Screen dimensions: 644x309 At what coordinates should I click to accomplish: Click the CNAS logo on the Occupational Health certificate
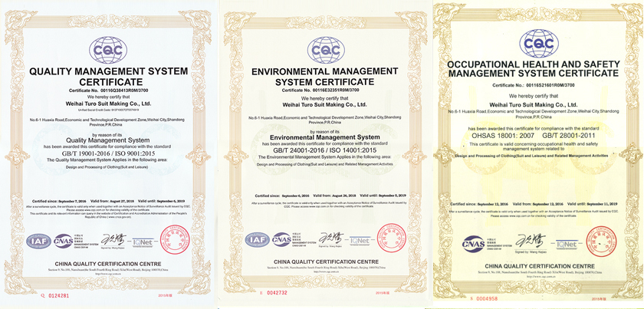[x=473, y=244]
